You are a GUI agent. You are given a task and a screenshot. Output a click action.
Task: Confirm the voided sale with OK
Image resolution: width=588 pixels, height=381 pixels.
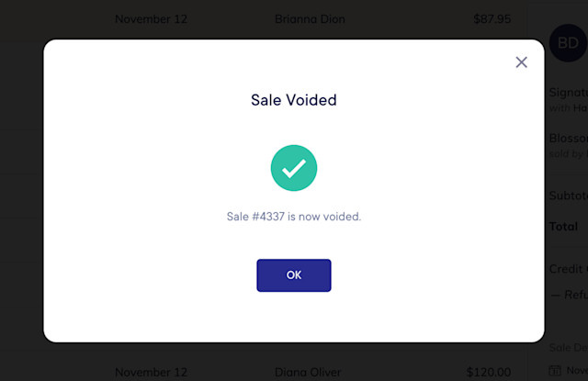pyautogui.click(x=294, y=275)
